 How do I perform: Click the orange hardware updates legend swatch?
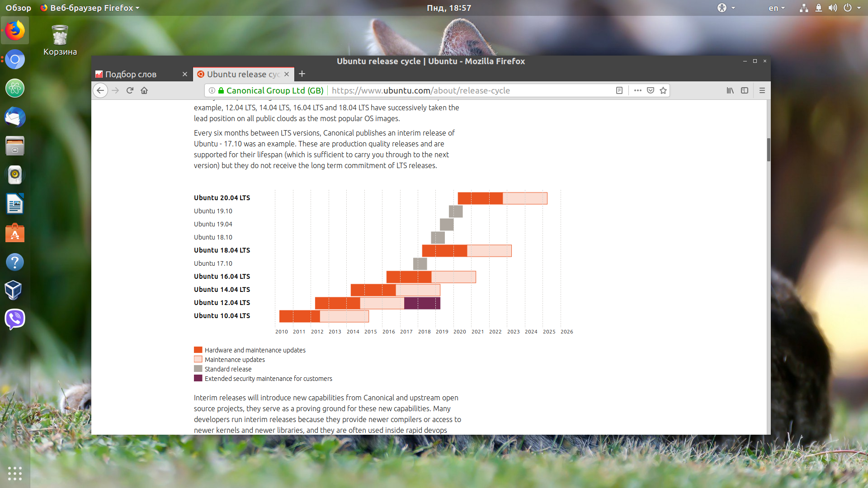(198, 350)
